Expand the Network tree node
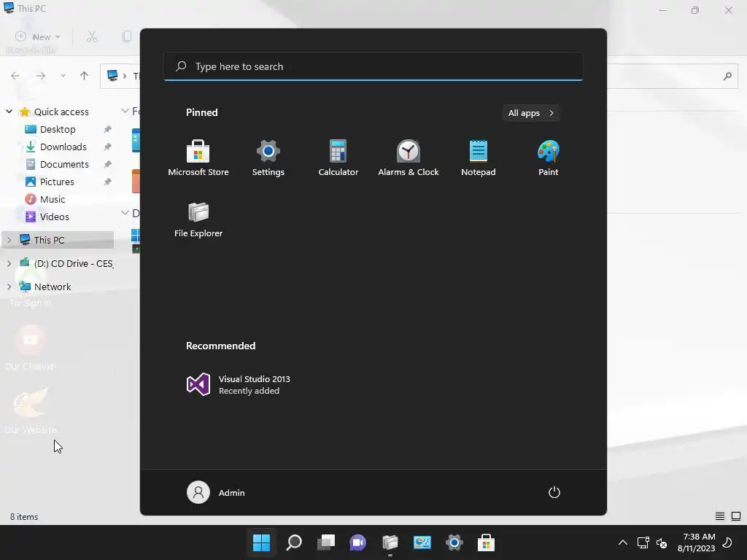 [x=9, y=287]
